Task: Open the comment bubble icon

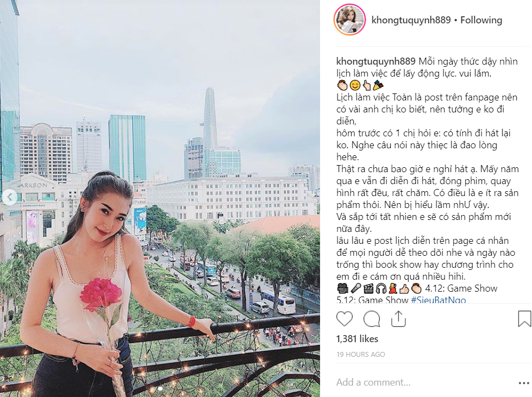Action: (x=372, y=319)
